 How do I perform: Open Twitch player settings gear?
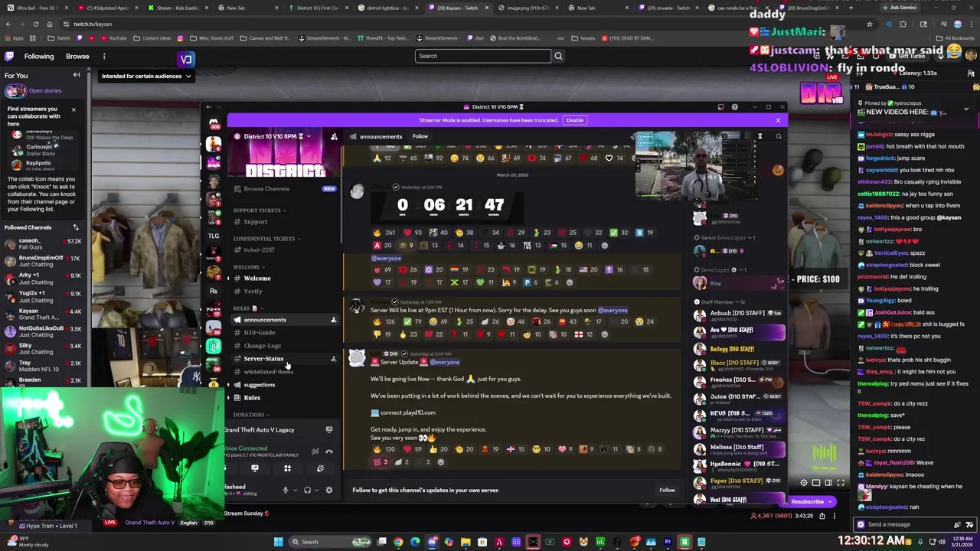[804, 483]
